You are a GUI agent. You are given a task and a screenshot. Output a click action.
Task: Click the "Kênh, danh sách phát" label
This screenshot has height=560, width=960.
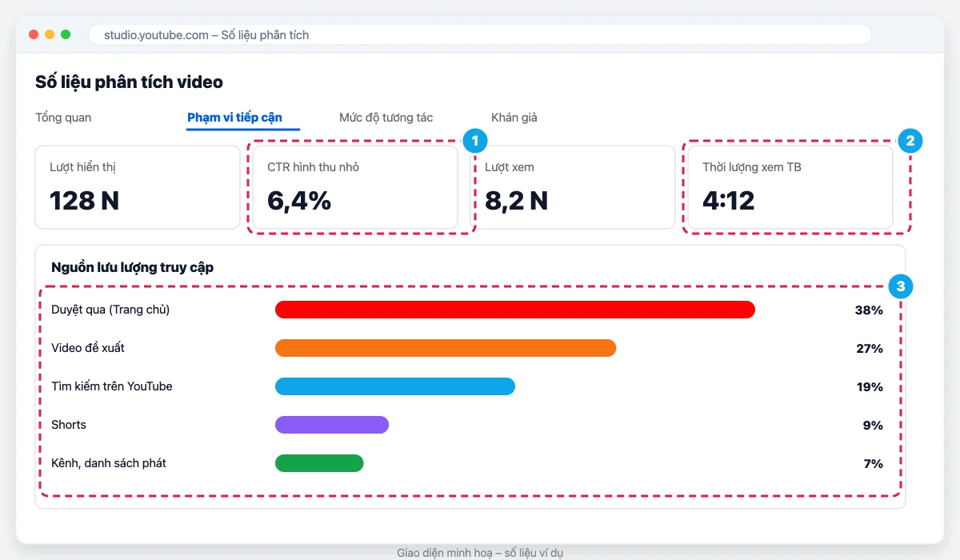click(109, 463)
